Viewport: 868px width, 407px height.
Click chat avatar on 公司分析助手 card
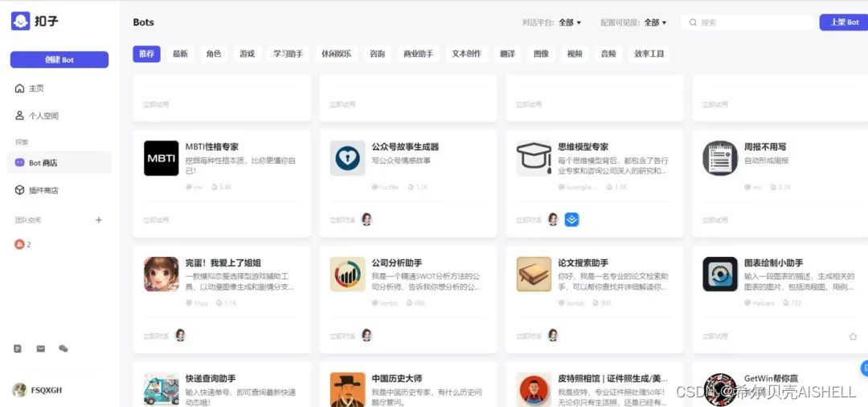click(366, 335)
